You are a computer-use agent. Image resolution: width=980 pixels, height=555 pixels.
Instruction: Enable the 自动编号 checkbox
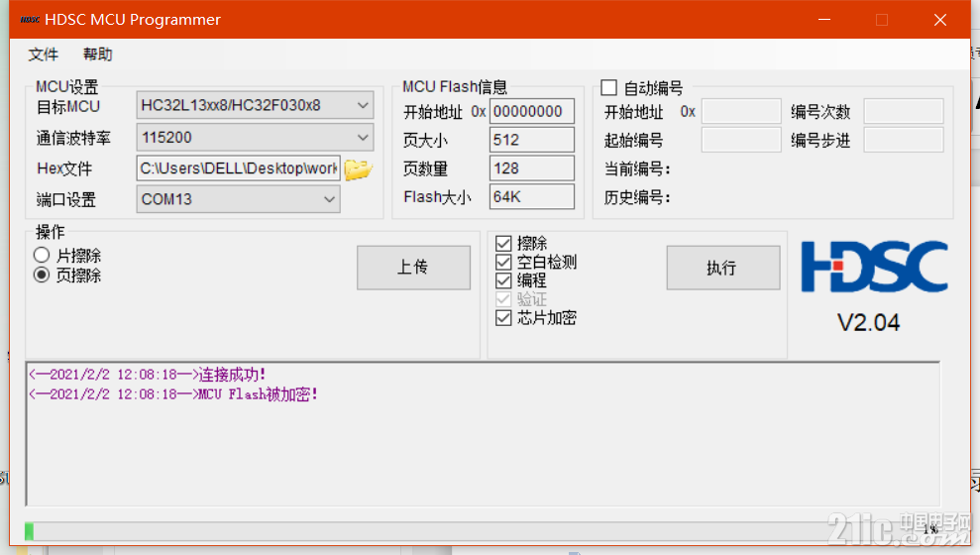[x=608, y=87]
